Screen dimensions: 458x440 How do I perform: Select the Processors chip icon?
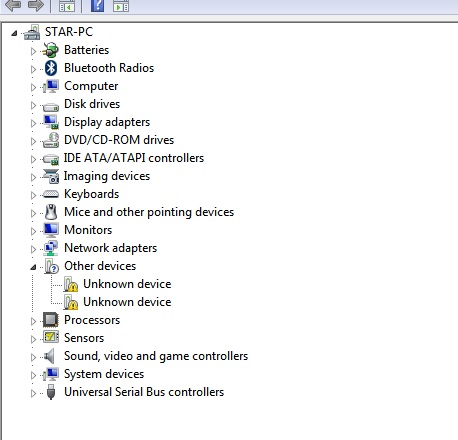click(x=51, y=320)
